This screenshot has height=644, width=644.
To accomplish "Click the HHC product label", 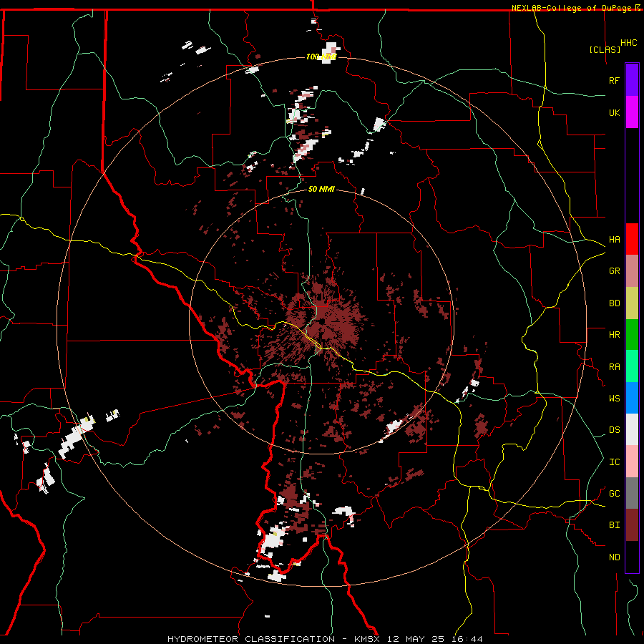I will coord(629,43).
